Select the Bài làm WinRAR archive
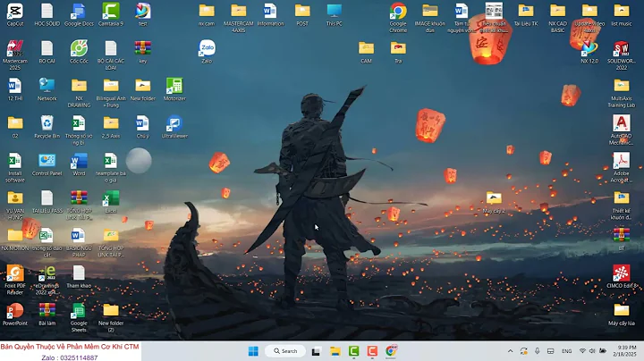Image resolution: width=644 pixels, height=361 pixels. pyautogui.click(x=47, y=315)
